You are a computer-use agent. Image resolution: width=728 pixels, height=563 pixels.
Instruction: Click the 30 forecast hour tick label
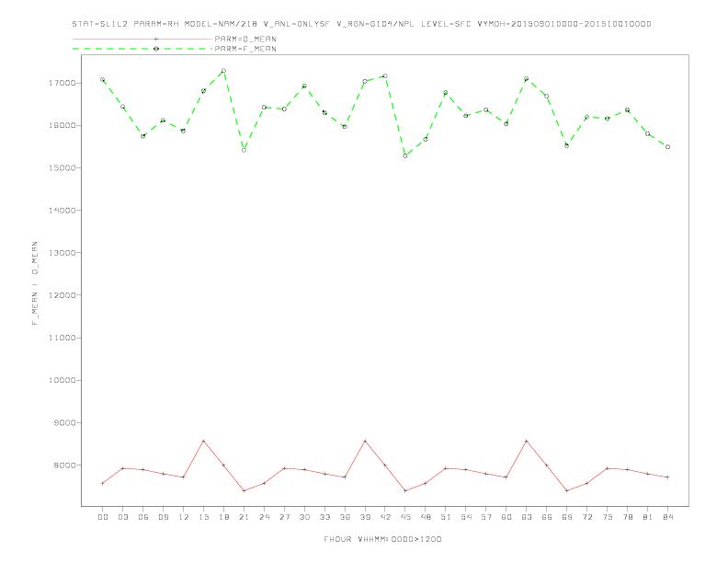pyautogui.click(x=304, y=517)
